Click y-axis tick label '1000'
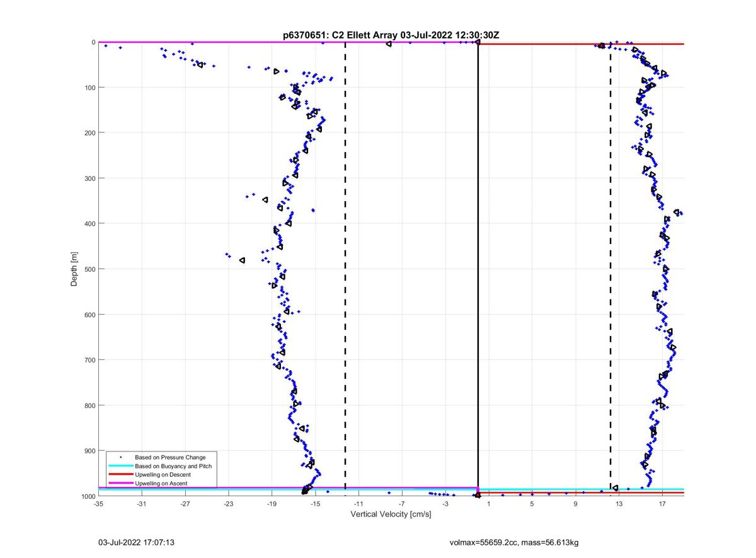 pos(88,496)
